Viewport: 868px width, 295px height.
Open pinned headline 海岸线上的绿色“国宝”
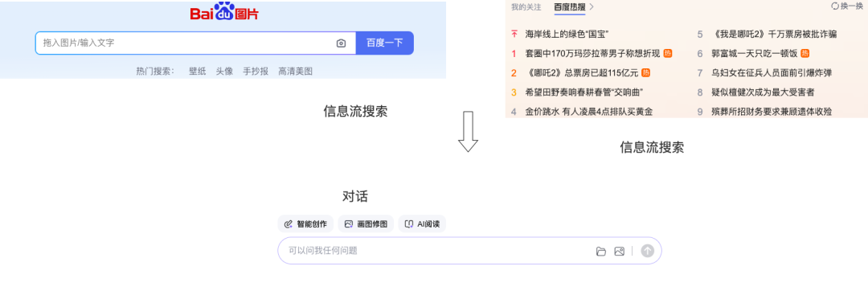[x=567, y=35]
